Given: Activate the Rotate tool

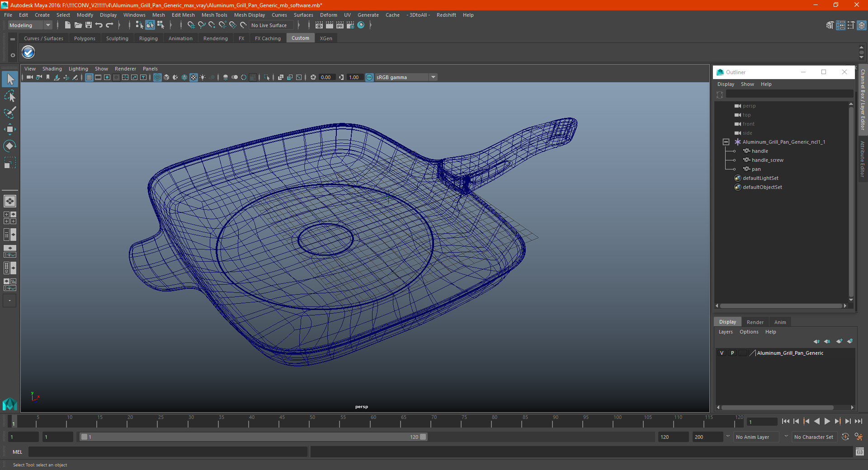Looking at the screenshot, I should 10,146.
